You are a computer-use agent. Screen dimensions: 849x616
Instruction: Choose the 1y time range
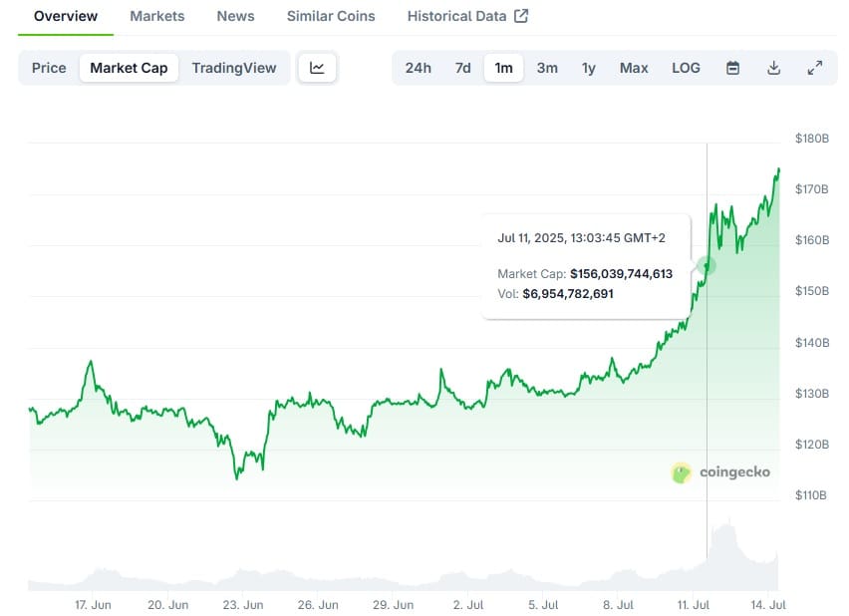click(589, 68)
